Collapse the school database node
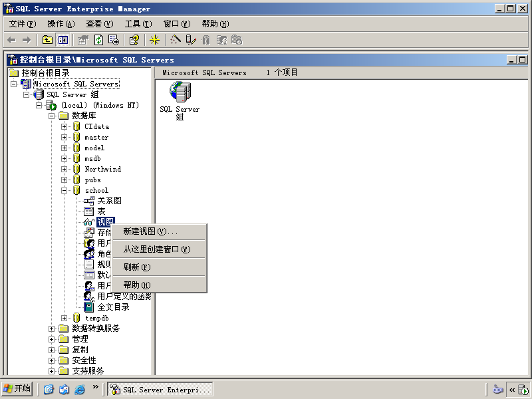 tap(64, 190)
